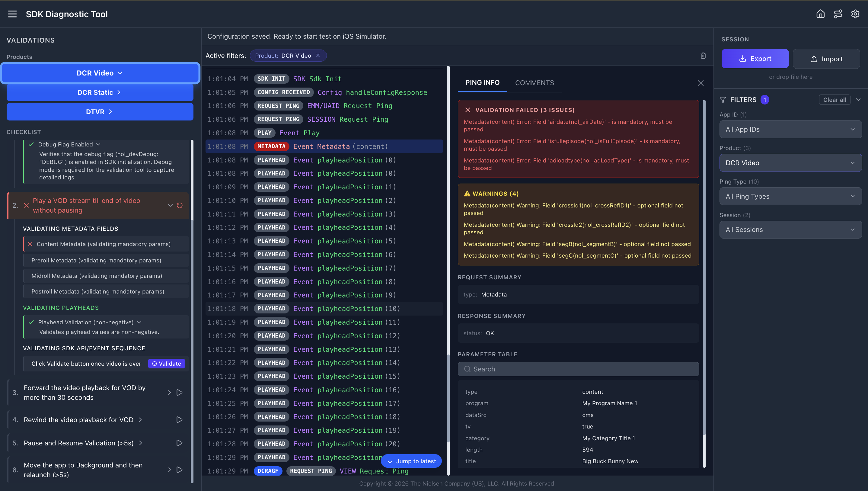Screen dimensions: 868x491
Task: Select the DTVR product in sidebar
Action: pos(99,112)
